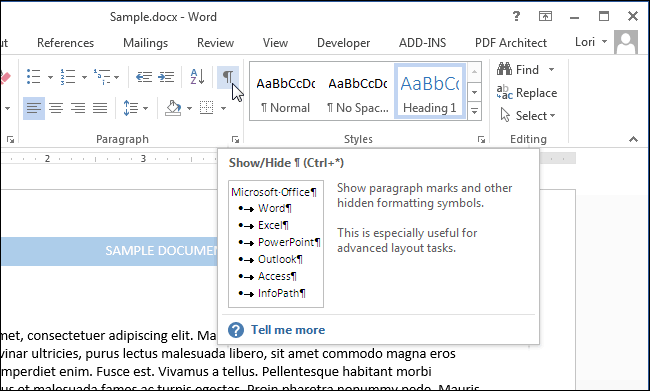Click the shading paint bucket color

174,108
